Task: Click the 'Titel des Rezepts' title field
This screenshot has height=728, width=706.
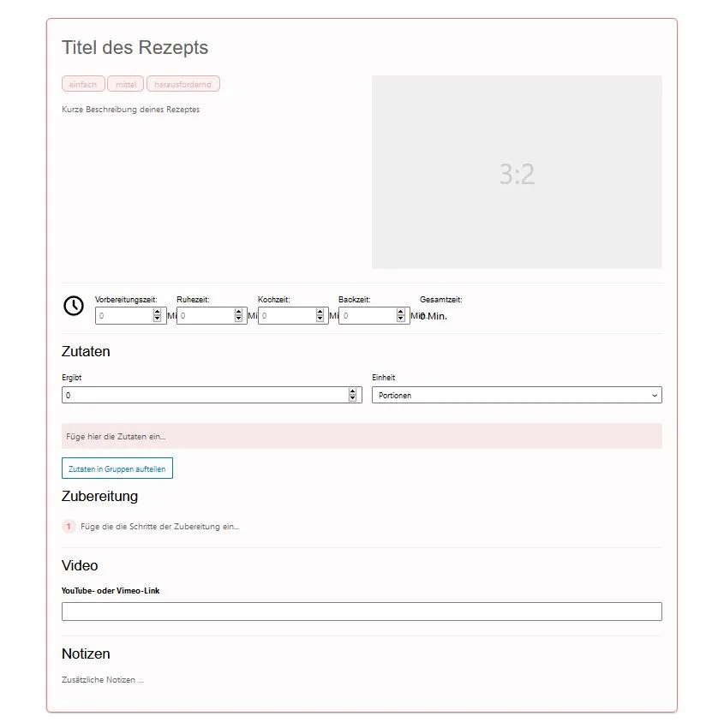Action: (x=135, y=48)
